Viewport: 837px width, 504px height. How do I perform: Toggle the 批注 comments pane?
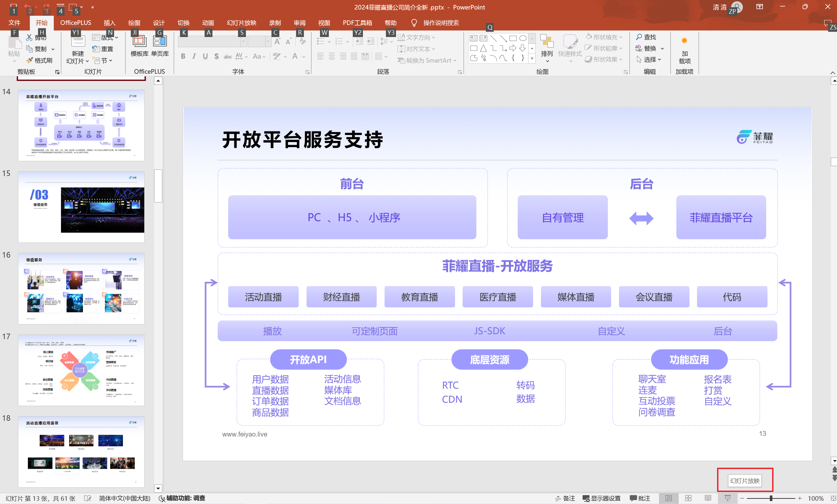(640, 498)
